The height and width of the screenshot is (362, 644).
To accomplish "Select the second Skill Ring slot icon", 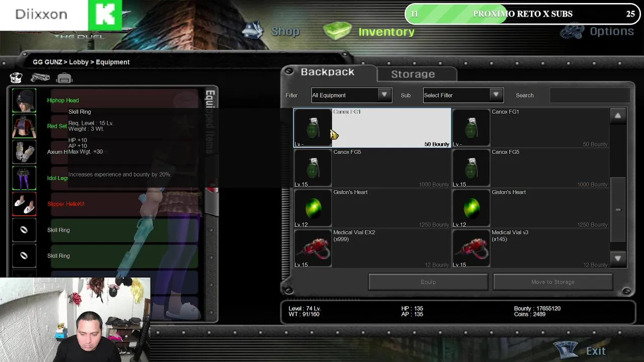I will (x=24, y=255).
